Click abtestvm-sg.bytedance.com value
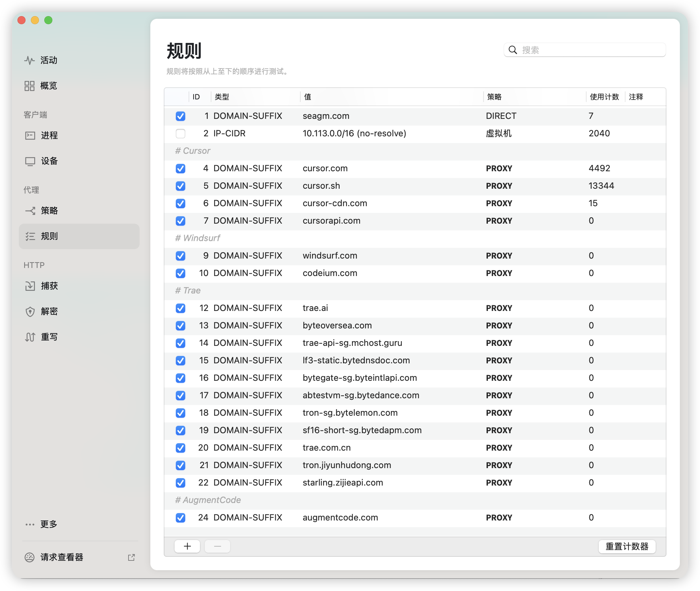The width and height of the screenshot is (700, 591). pyautogui.click(x=361, y=396)
